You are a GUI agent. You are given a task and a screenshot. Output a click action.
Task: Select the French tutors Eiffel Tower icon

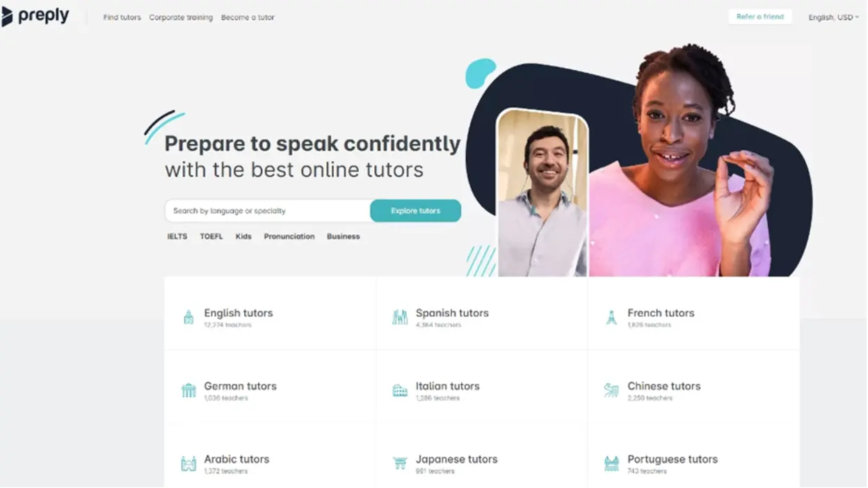[x=611, y=318]
